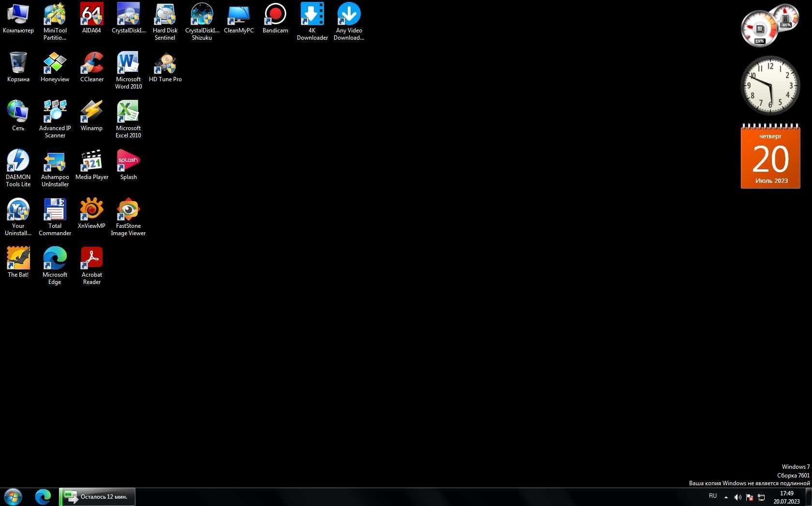The height and width of the screenshot is (506, 812).
Task: Open Microsoft Edge from the taskbar
Action: [x=43, y=497]
